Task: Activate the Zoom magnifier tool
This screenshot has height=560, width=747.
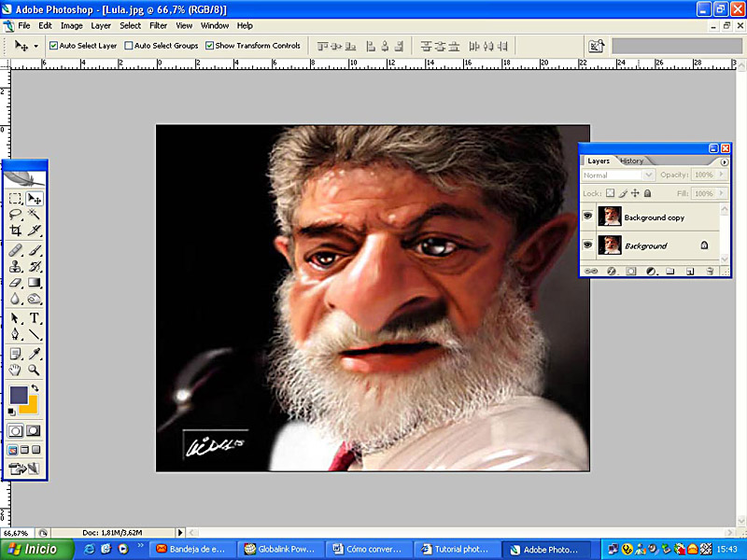Action: coord(35,371)
